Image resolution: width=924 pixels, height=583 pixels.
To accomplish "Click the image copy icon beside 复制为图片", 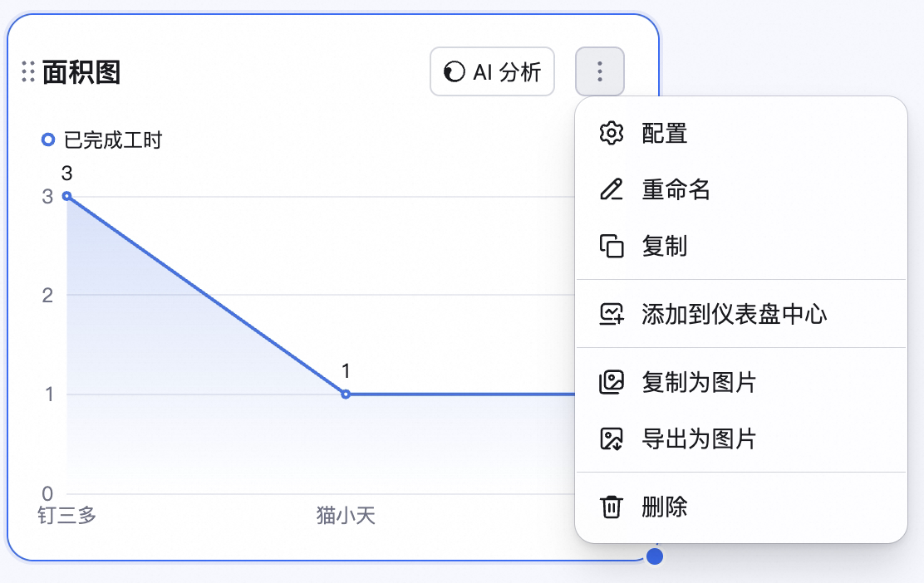I will point(611,381).
